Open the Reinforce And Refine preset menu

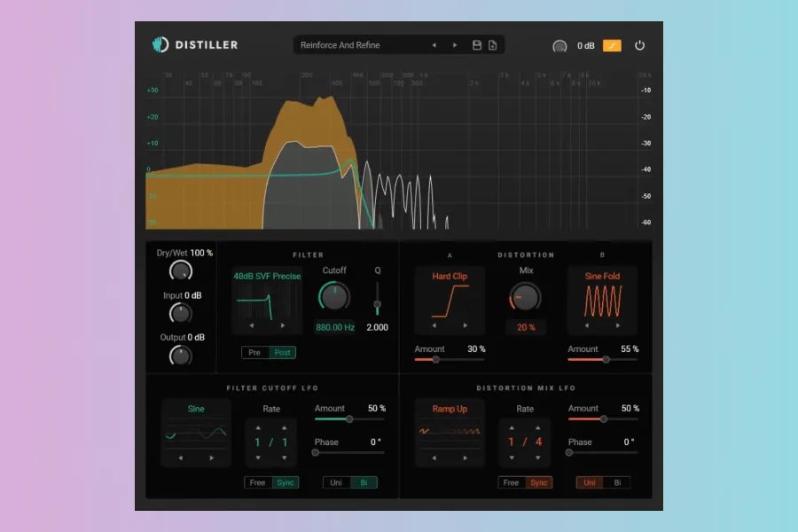point(340,45)
